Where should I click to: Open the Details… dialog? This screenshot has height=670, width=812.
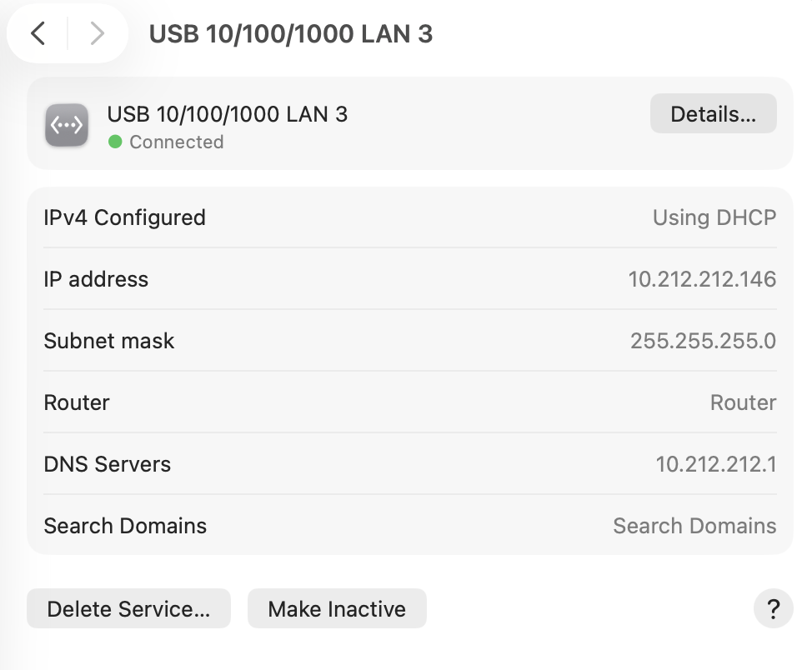(713, 114)
